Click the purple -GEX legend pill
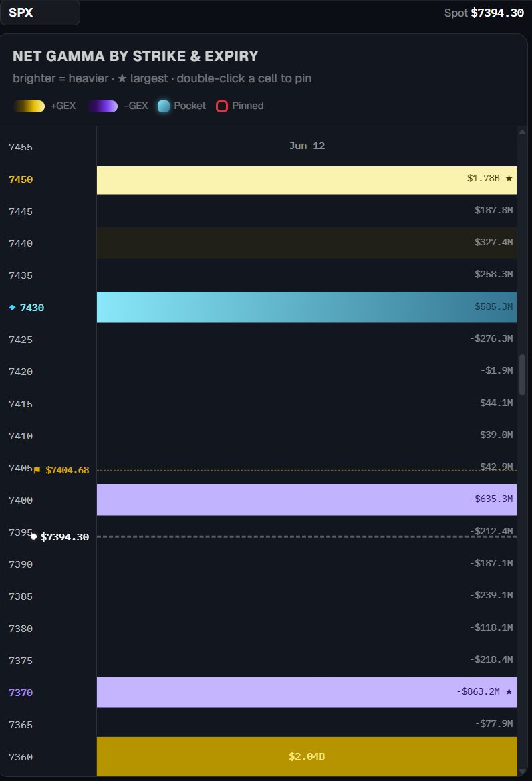 click(102, 106)
